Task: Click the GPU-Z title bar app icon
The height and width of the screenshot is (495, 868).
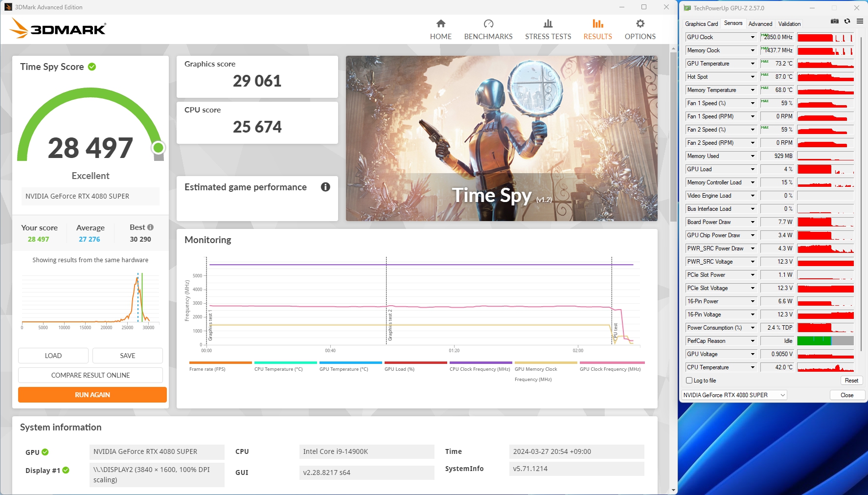Action: [687, 8]
